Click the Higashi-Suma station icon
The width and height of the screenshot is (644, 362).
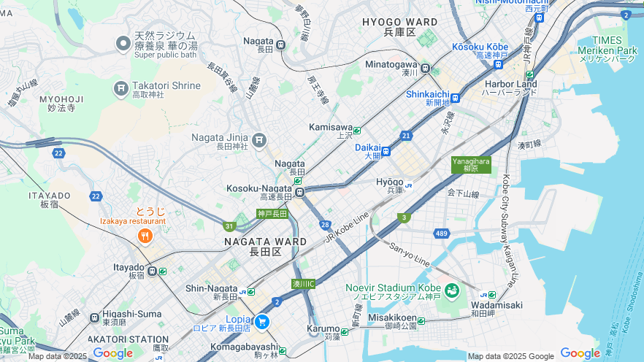coord(95,317)
